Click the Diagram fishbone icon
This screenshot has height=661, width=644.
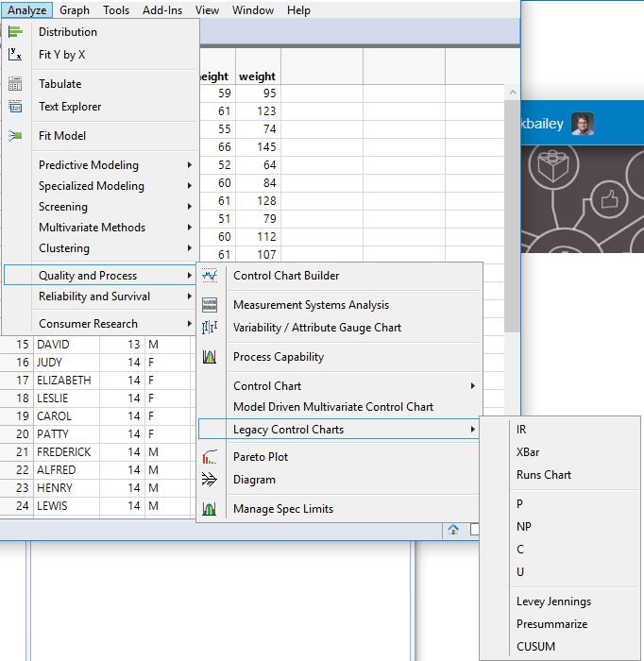click(x=210, y=480)
